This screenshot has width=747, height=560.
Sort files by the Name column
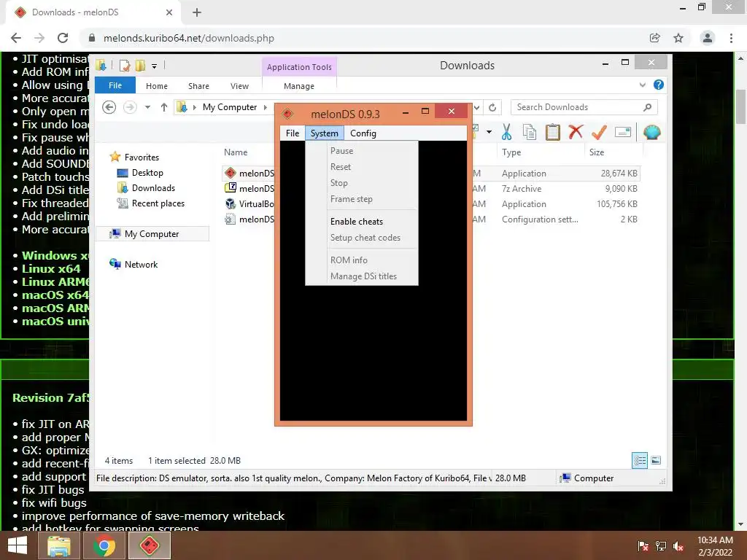pos(236,152)
